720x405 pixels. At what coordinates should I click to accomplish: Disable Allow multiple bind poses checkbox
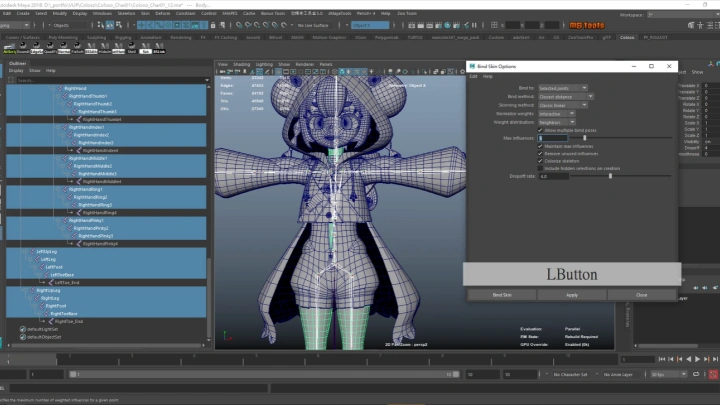coord(541,130)
